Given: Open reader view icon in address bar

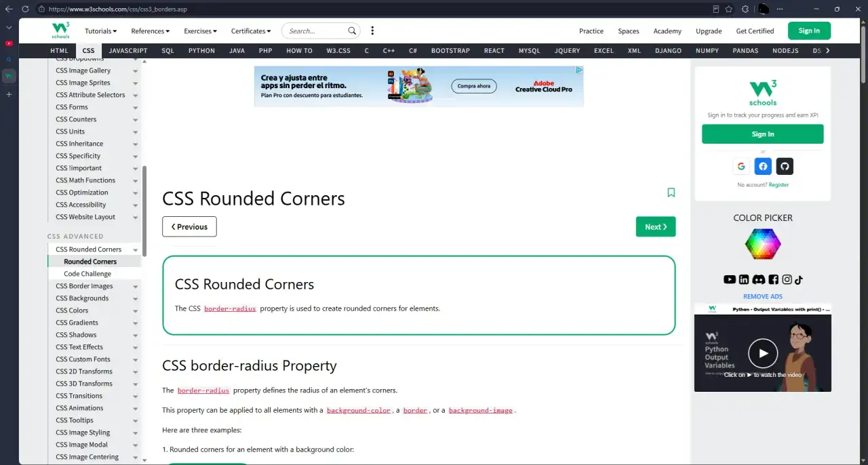Looking at the screenshot, I should tap(716, 9).
